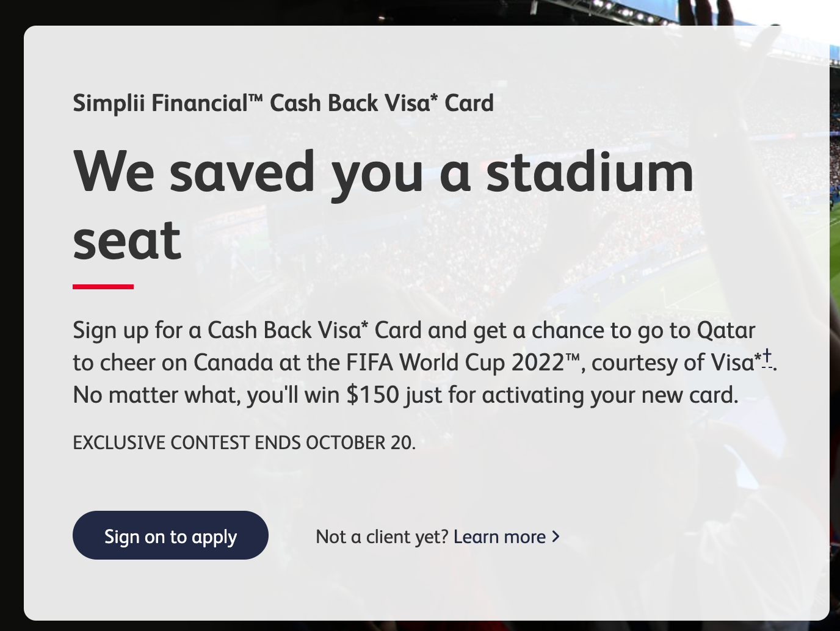The image size is (840, 631).
Task: Click the chevron arrow after Learn more
Action: [x=556, y=536]
